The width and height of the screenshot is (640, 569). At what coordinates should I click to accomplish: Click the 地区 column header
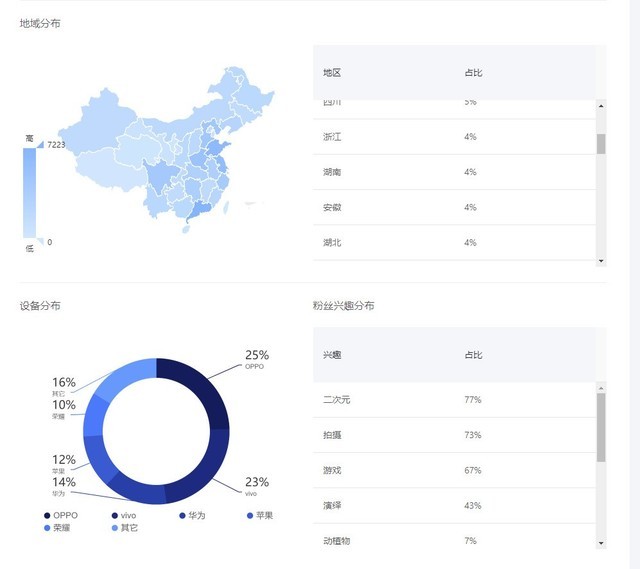pos(332,73)
